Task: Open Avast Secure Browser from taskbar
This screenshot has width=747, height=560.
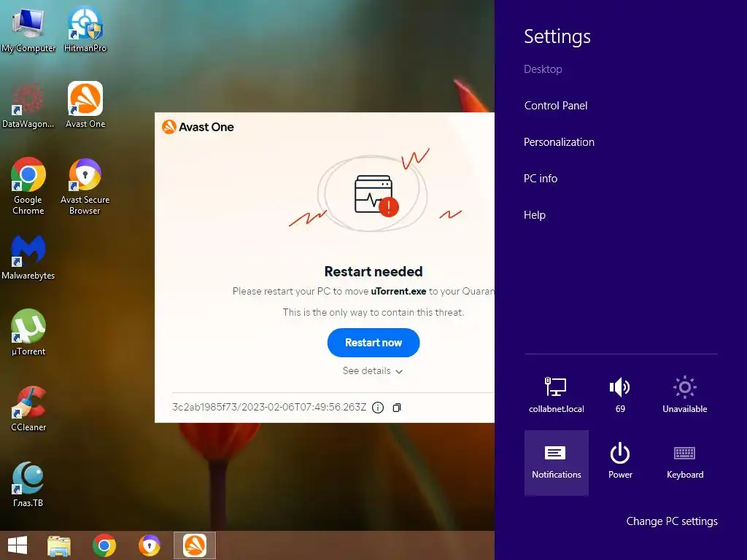Action: (150, 545)
